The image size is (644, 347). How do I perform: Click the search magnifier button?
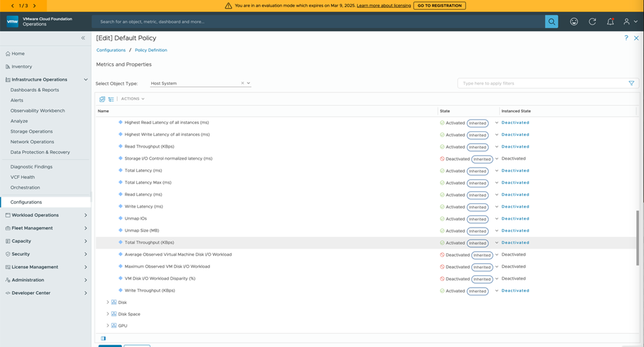click(x=552, y=22)
